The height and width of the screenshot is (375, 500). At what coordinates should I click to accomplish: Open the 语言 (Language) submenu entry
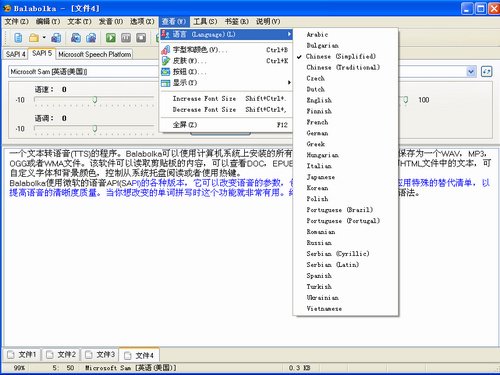point(226,34)
